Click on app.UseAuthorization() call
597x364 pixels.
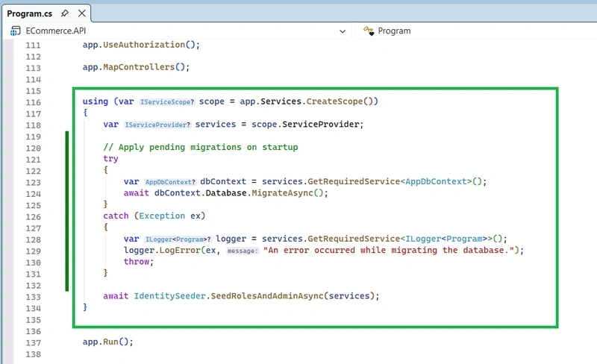coord(141,45)
